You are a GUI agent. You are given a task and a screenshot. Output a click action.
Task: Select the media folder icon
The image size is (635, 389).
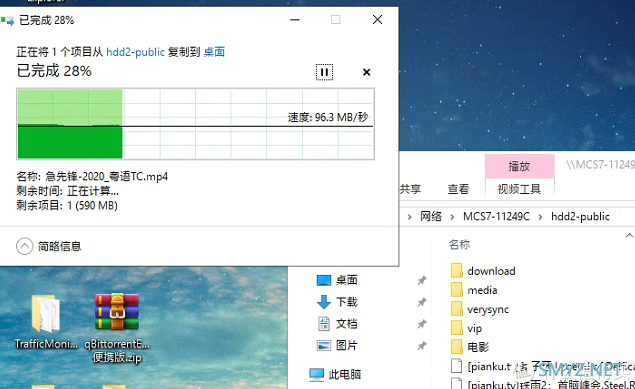(457, 290)
